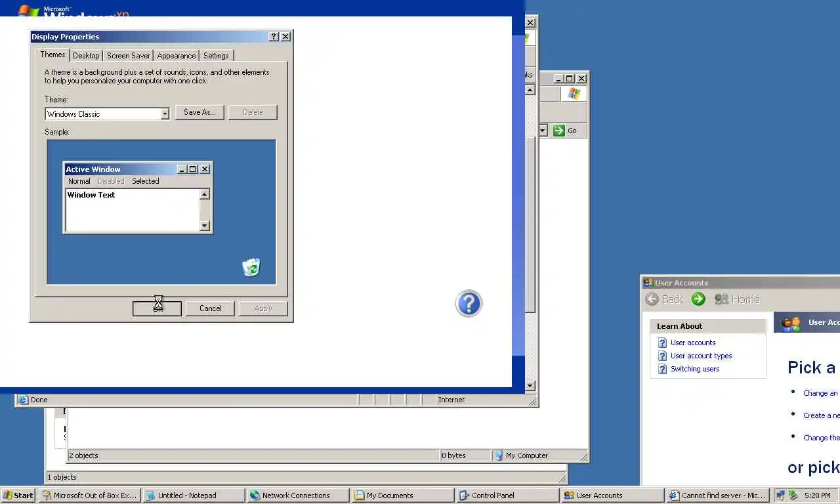Viewport: 840px width, 504px height.
Task: Click the green Forward arrow in User Accounts
Action: click(698, 299)
